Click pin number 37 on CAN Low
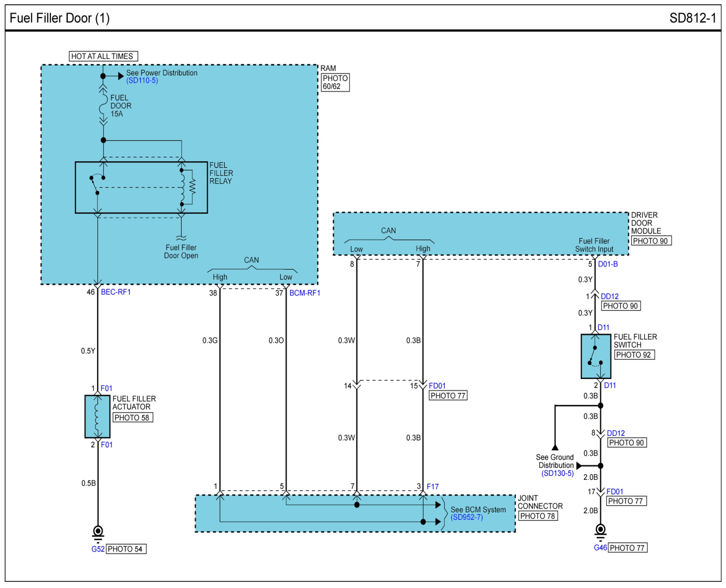 click(279, 293)
